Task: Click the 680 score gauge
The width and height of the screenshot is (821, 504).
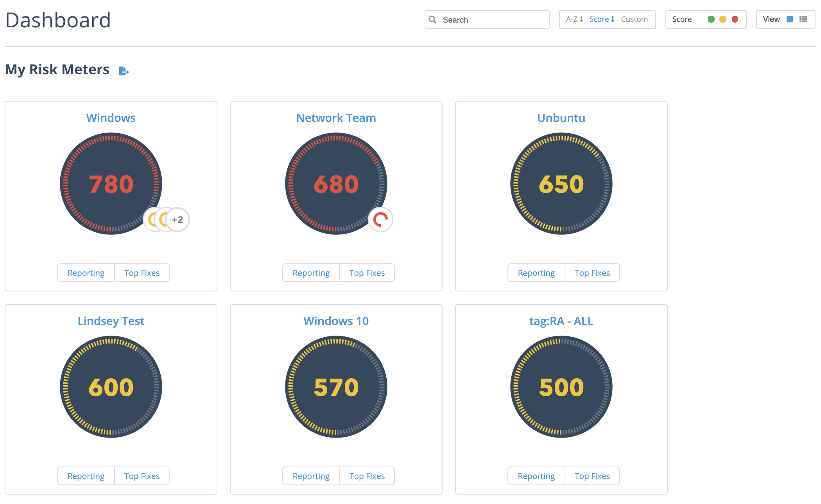Action: (x=336, y=184)
